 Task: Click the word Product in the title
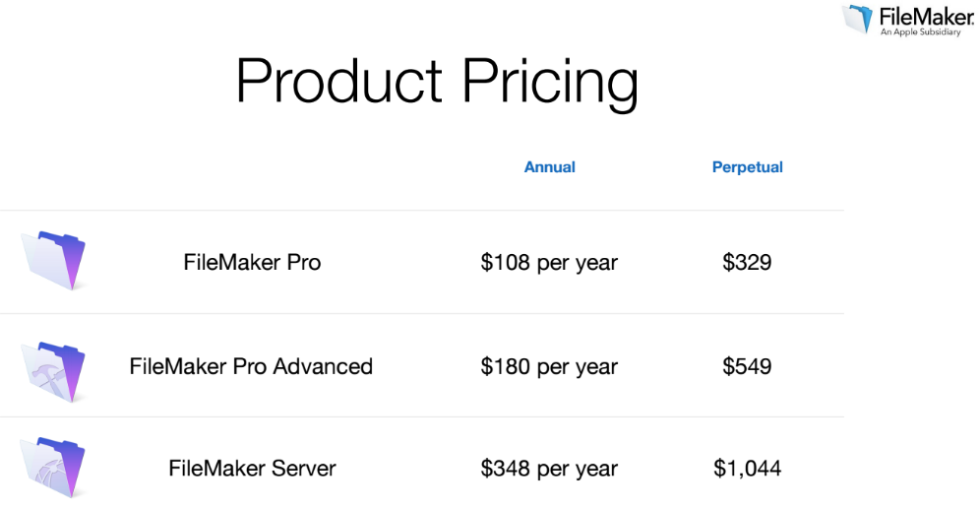[x=339, y=82]
